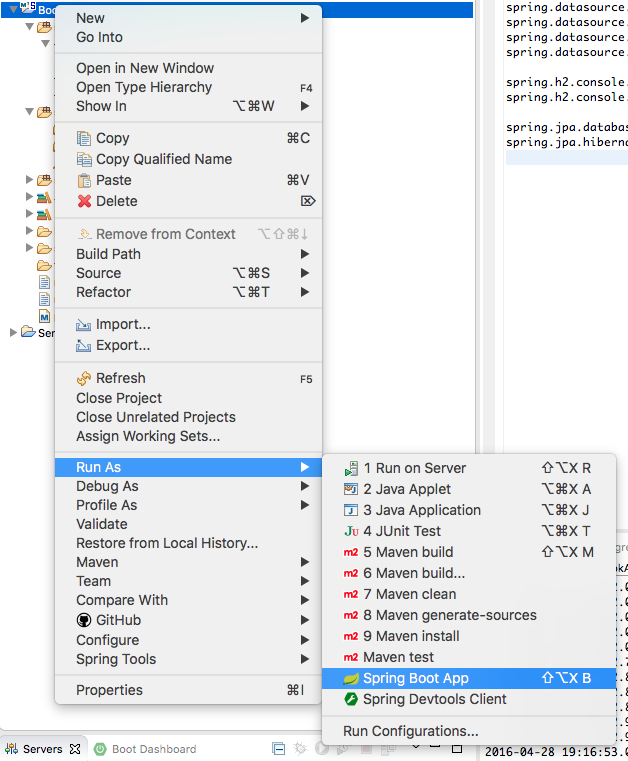Collapse the root Boo project node
The height and width of the screenshot is (761, 628).
click(13, 8)
